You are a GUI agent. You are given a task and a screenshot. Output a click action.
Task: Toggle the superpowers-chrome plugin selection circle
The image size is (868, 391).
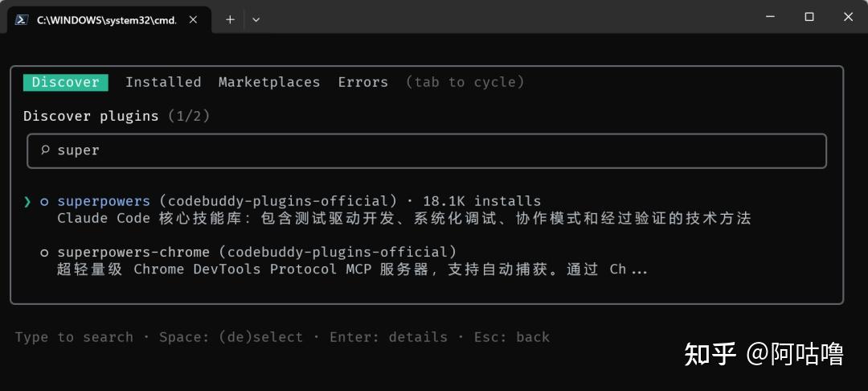pos(44,253)
